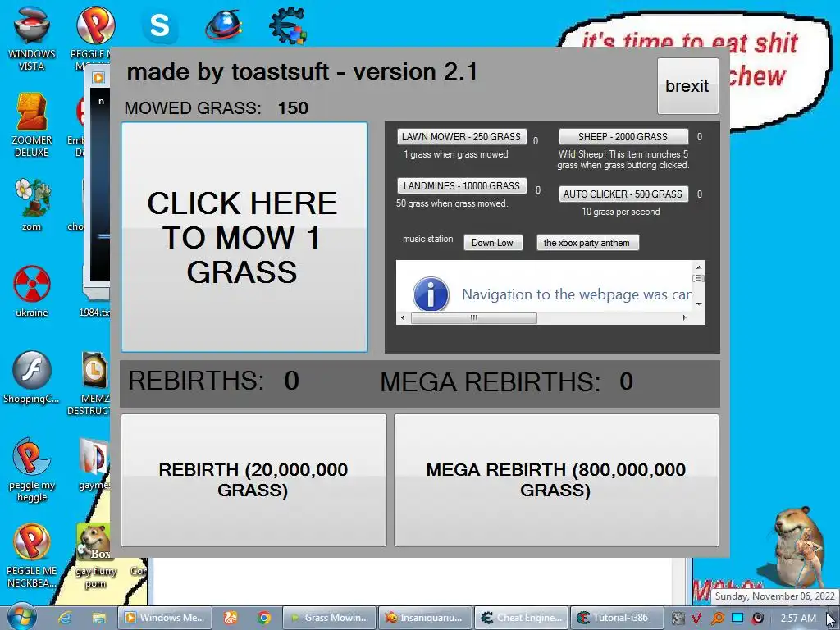Open the globe browser desktop icon
Image resolution: width=840 pixels, height=630 pixels.
(224, 25)
